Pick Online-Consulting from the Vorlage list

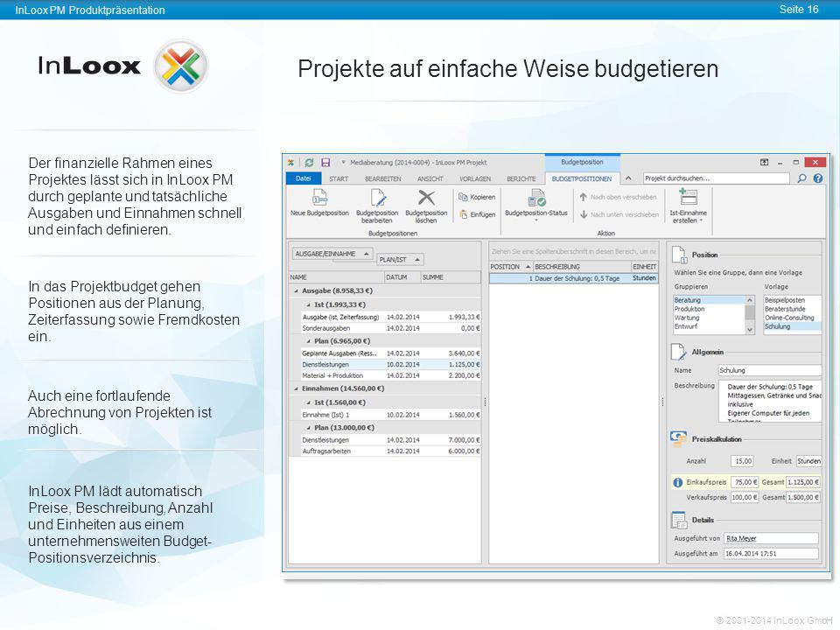point(793,318)
